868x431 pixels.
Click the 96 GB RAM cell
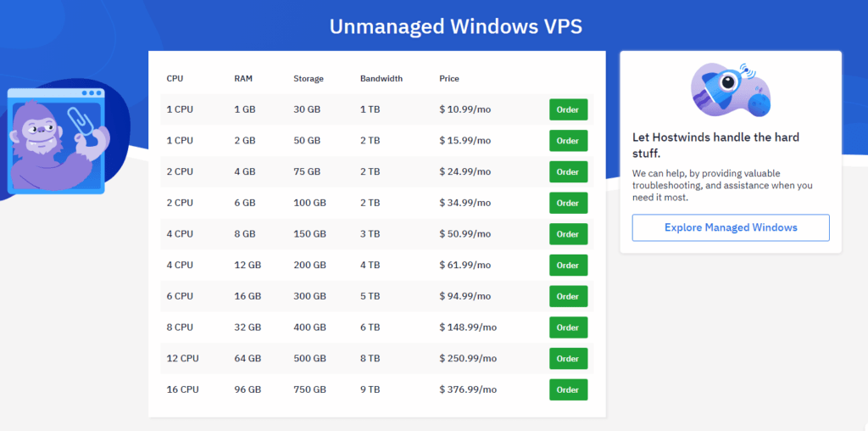[248, 389]
